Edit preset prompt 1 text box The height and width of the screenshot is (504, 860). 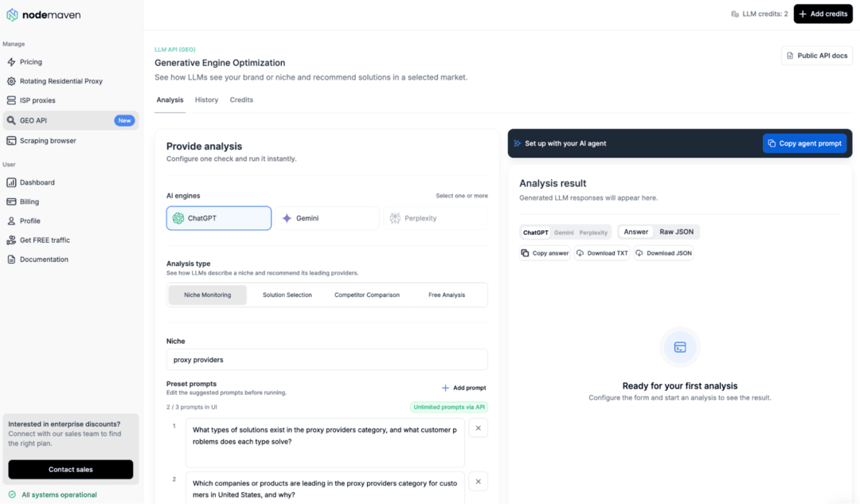pyautogui.click(x=325, y=443)
